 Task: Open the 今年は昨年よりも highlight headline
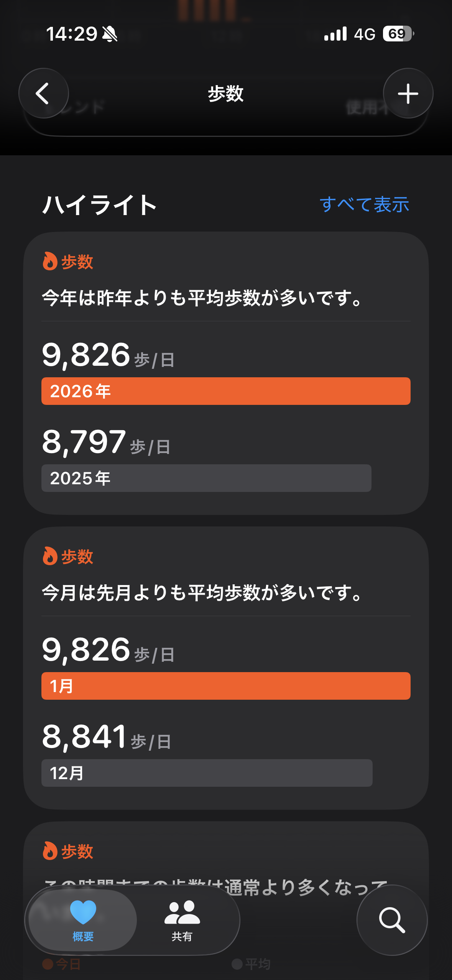point(202,298)
